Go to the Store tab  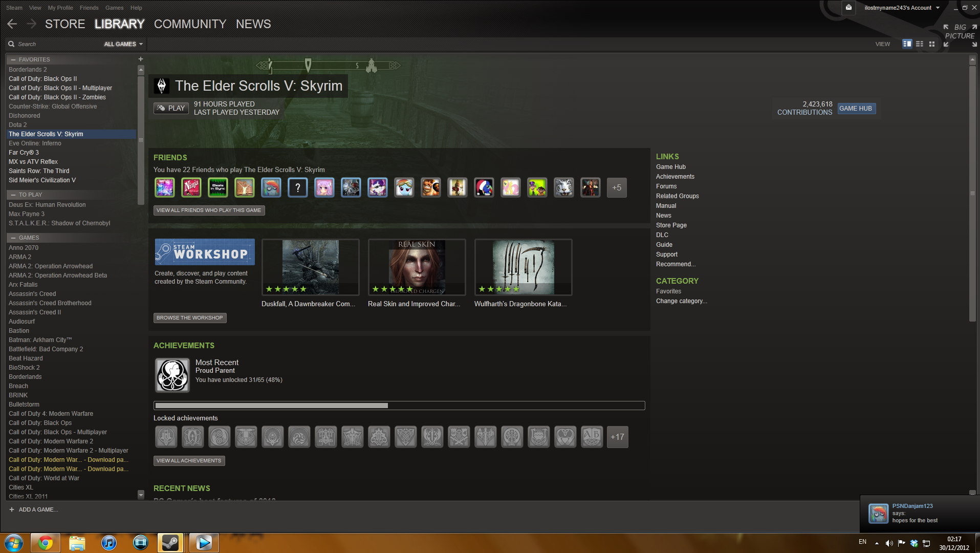coord(65,24)
